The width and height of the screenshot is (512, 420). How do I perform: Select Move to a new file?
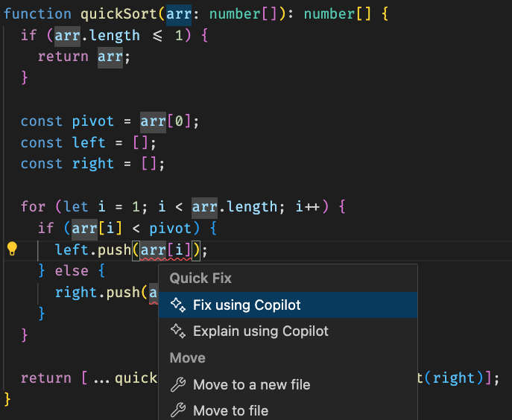[x=251, y=385]
